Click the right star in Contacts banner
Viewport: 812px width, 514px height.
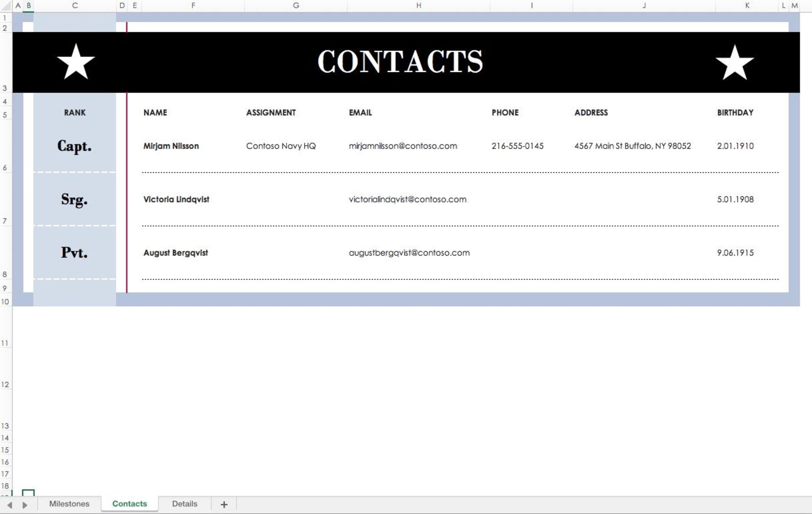click(x=734, y=62)
